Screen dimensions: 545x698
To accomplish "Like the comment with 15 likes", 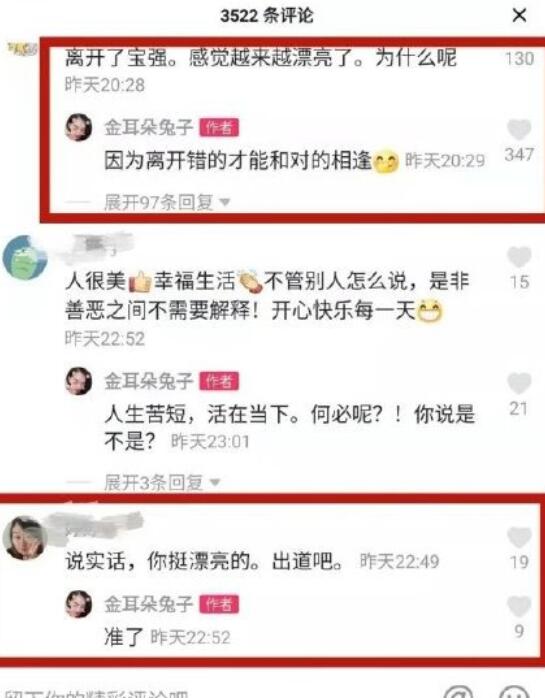I will point(519,257).
